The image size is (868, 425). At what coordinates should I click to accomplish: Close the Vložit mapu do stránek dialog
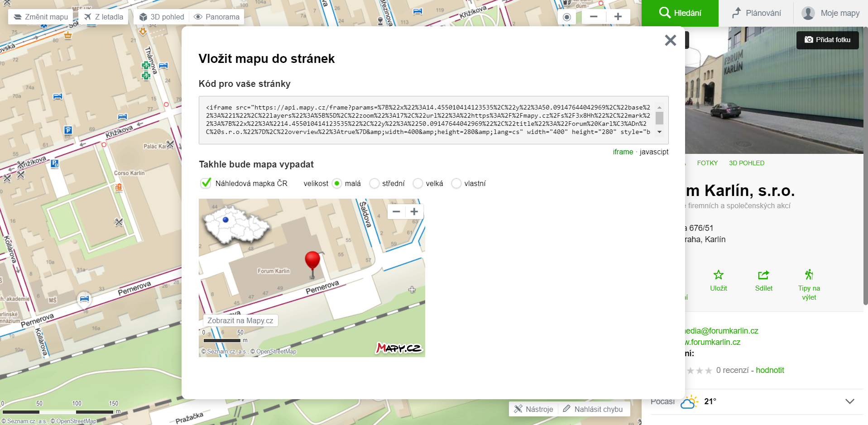click(670, 40)
